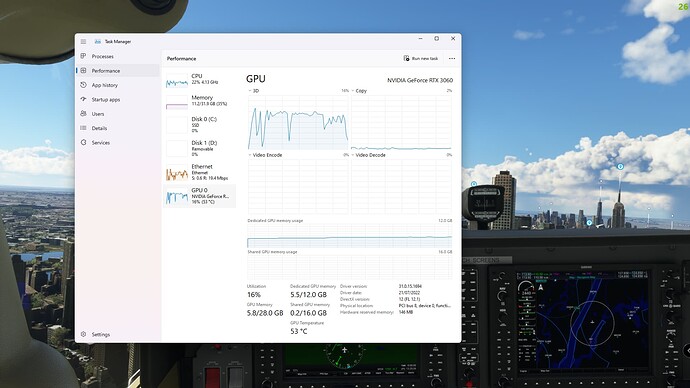Click the App history clock icon
Screen dimensions: 690x388
pos(83,85)
